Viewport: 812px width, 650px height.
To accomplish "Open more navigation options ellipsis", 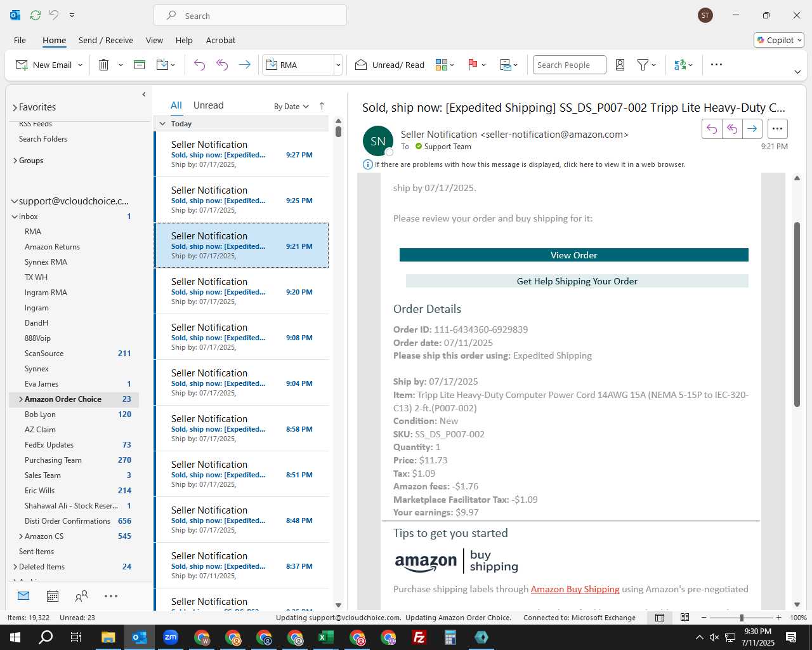I will tap(111, 596).
